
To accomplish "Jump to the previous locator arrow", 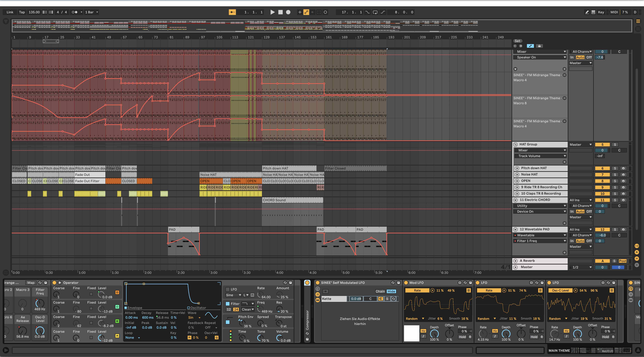I will pos(515,46).
